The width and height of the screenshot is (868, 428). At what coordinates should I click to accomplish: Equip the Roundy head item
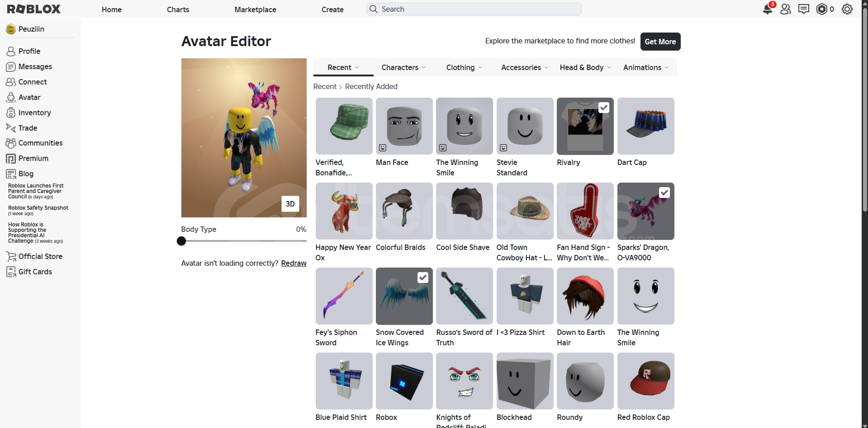[585, 381]
